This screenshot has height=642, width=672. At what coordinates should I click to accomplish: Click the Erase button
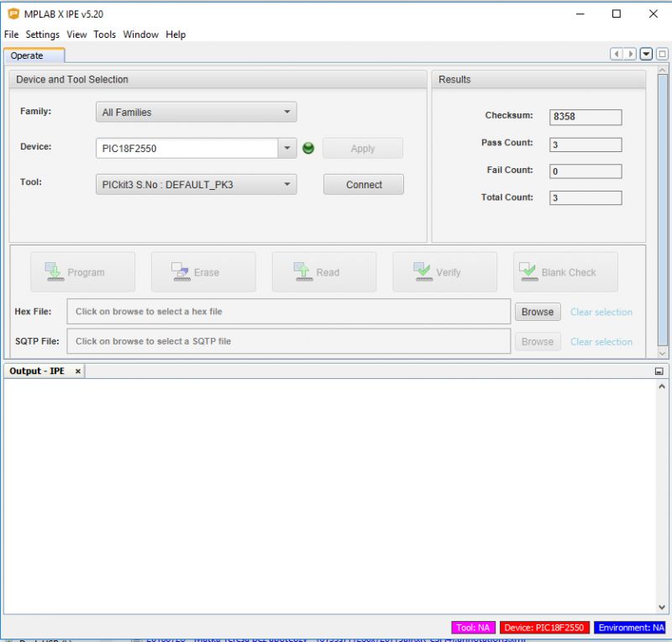(203, 272)
